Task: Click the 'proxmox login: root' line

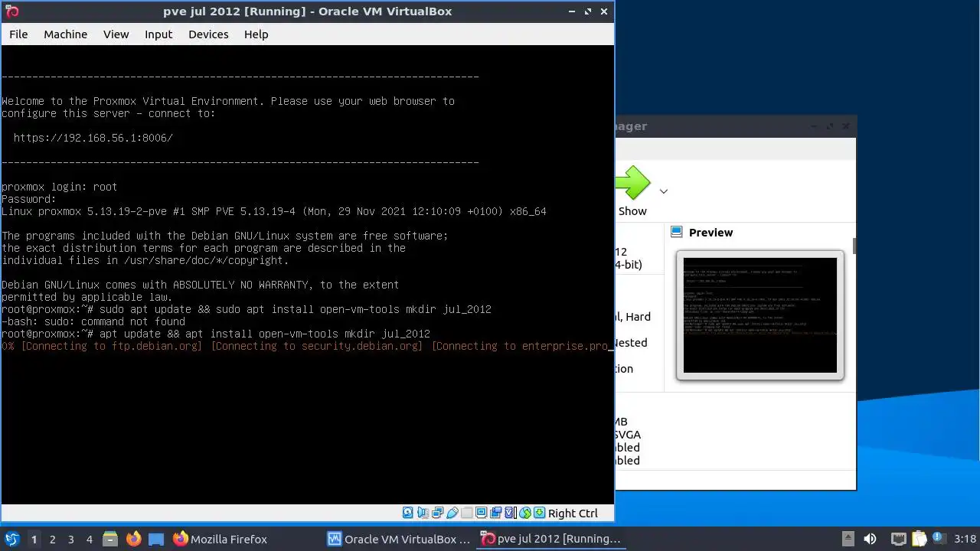Action: 59,187
